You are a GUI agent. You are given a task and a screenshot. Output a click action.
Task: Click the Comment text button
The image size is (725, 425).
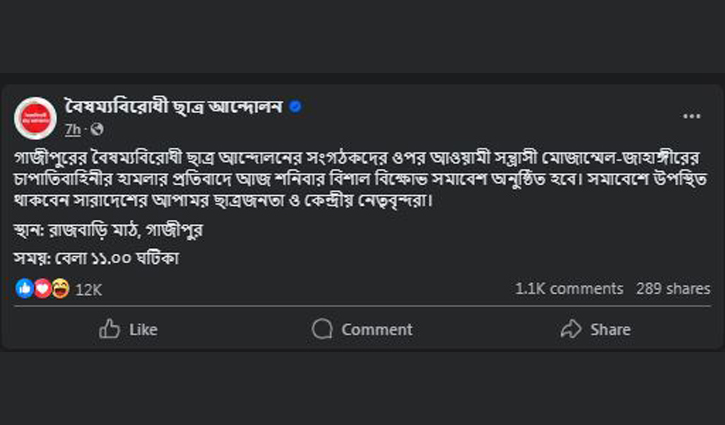pos(377,329)
